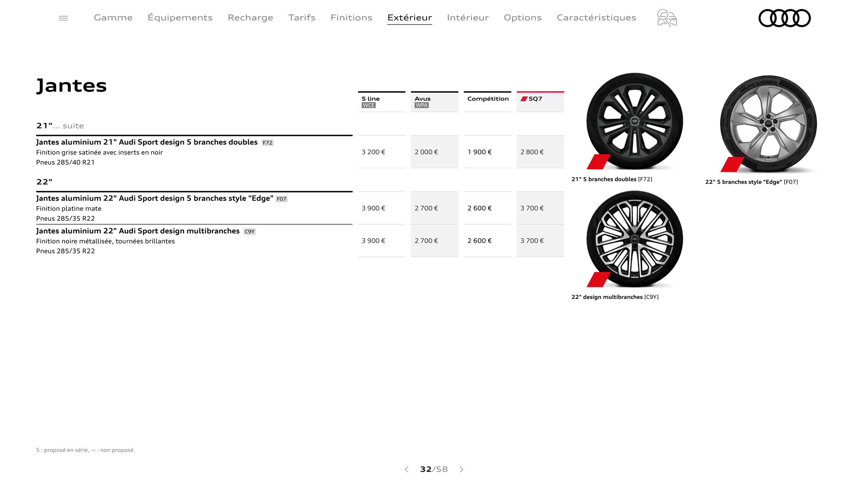Select the Extérieur tab
The image size is (868, 488).
(409, 17)
